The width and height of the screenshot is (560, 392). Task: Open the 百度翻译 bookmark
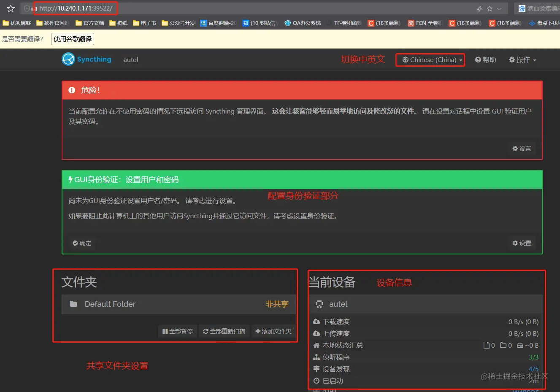tap(219, 23)
